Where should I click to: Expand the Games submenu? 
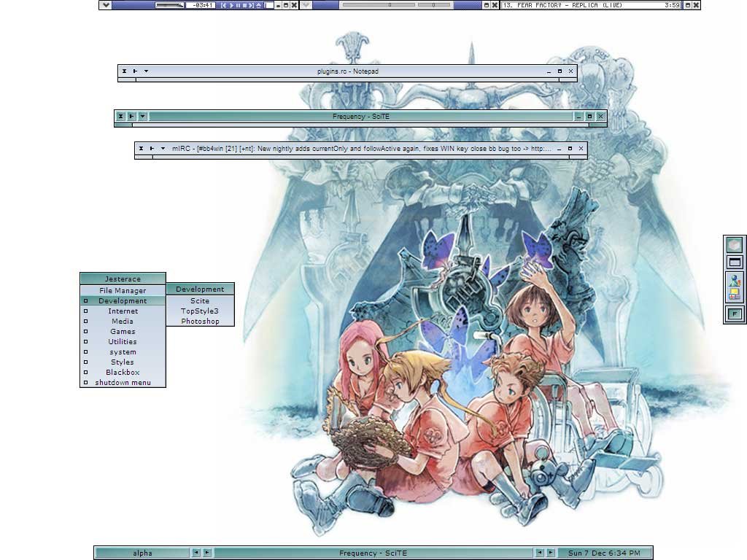(123, 332)
